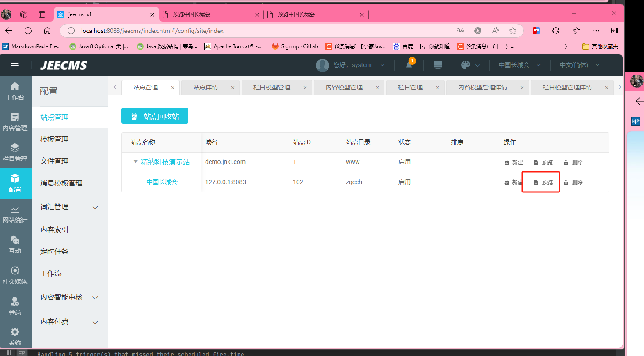Open the 中国长城会 site dropdown in header

(x=519, y=65)
